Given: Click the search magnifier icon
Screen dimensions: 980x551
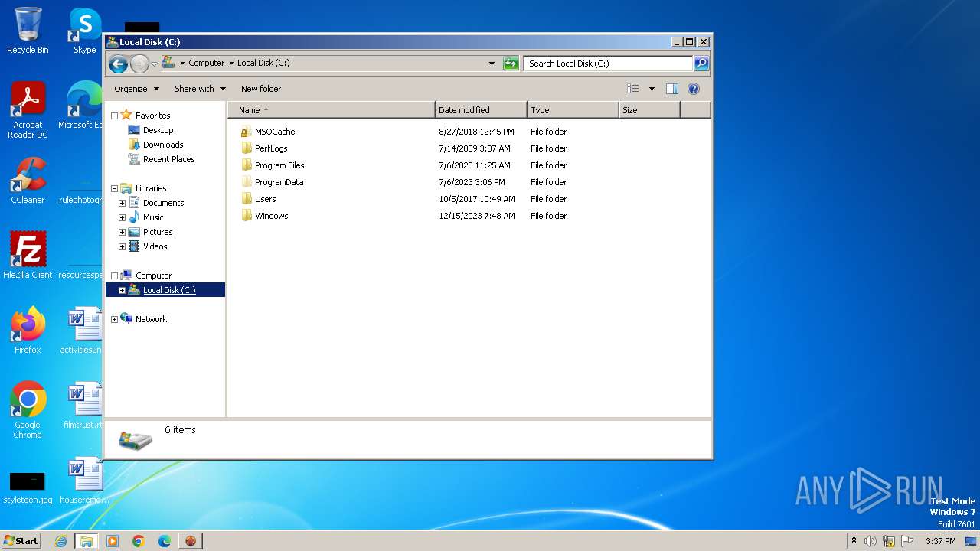Looking at the screenshot, I should coord(701,64).
